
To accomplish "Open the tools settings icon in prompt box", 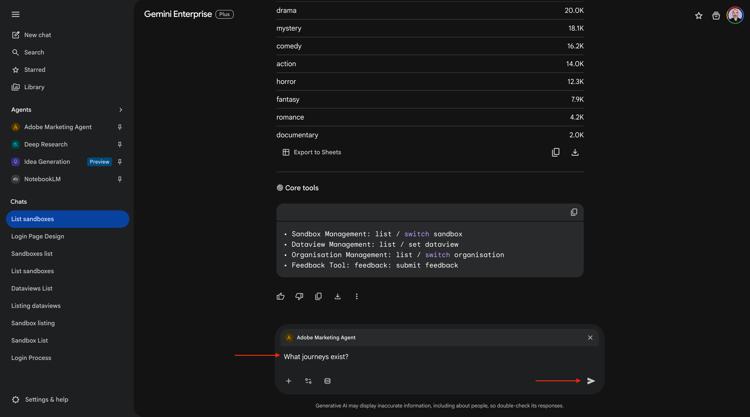I will coord(308,381).
